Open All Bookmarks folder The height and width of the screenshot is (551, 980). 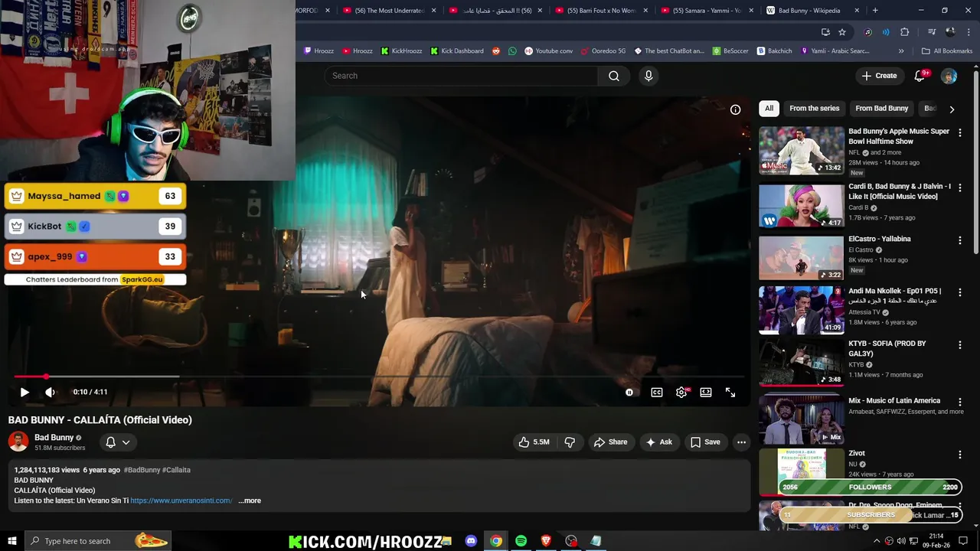(947, 51)
